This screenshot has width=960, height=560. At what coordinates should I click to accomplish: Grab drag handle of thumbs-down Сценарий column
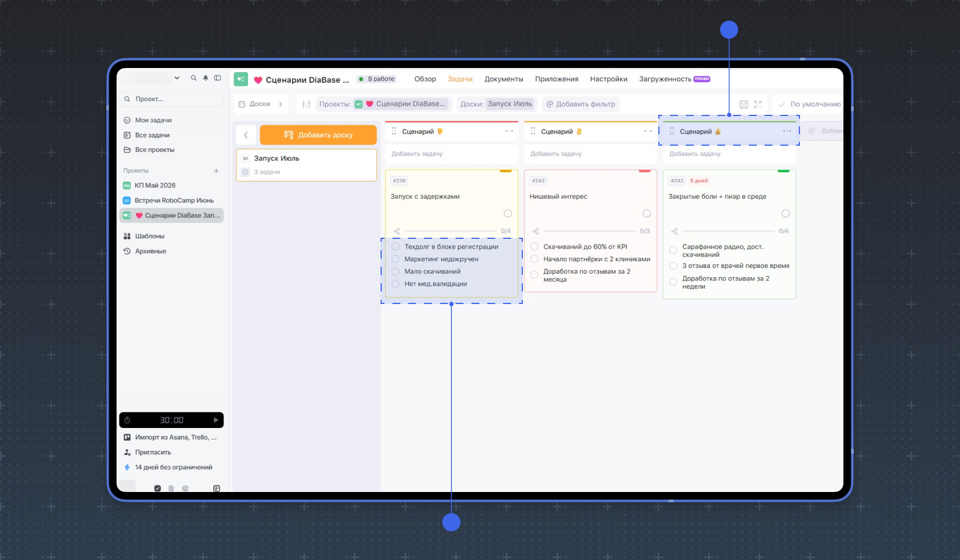(394, 131)
